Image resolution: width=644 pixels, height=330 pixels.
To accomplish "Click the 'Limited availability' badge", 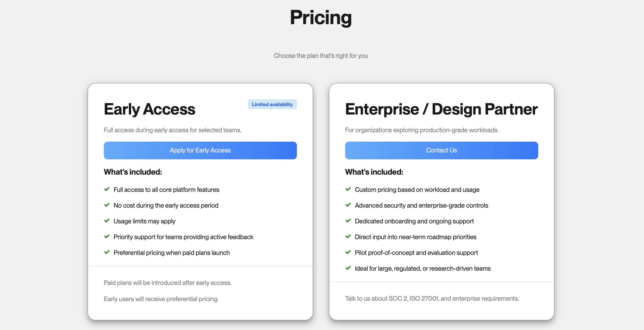I will click(272, 104).
